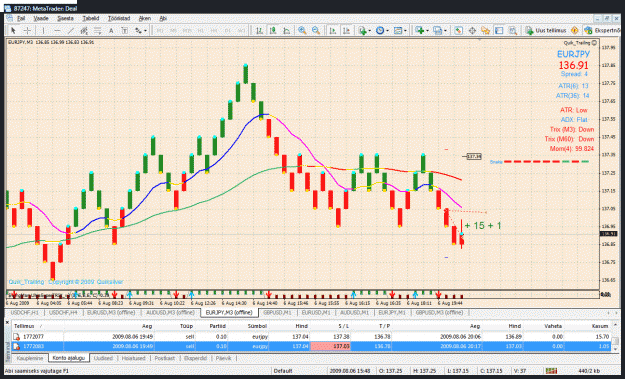Open the Uudised terminal tab
Screen dimensions: 625x379
pyautogui.click(x=103, y=358)
